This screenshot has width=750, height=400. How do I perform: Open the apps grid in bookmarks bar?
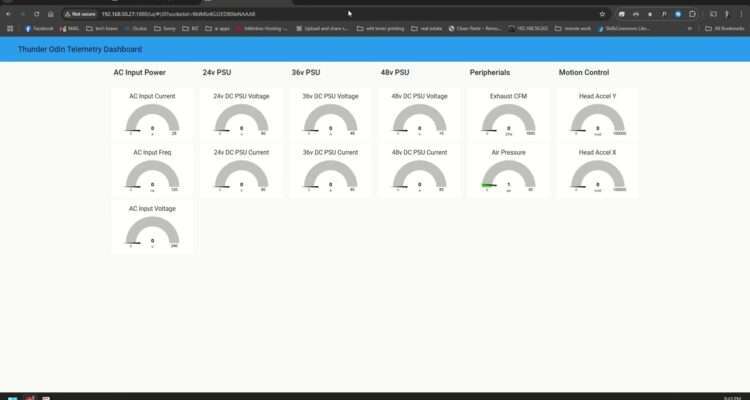click(x=10, y=28)
